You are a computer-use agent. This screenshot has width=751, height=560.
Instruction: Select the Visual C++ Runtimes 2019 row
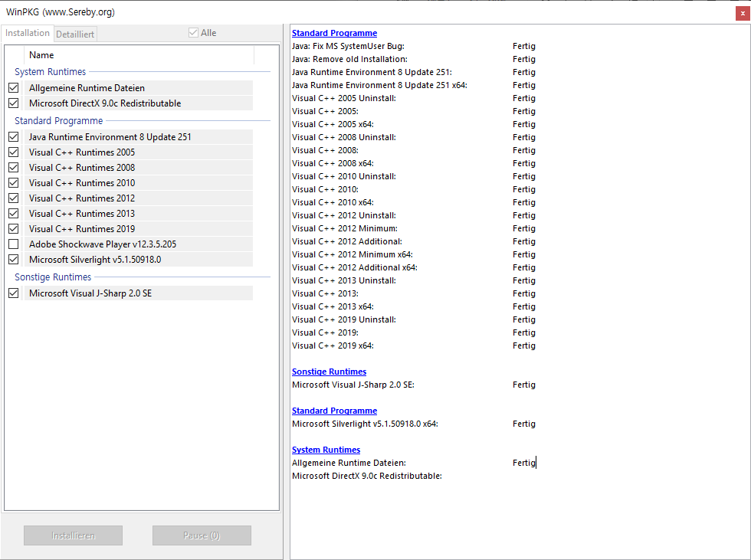139,229
